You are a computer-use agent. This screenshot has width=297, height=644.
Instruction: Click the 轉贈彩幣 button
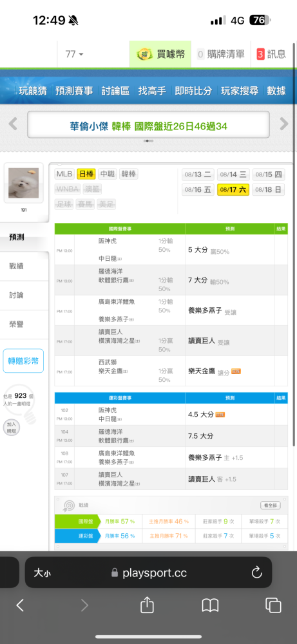[x=23, y=361]
